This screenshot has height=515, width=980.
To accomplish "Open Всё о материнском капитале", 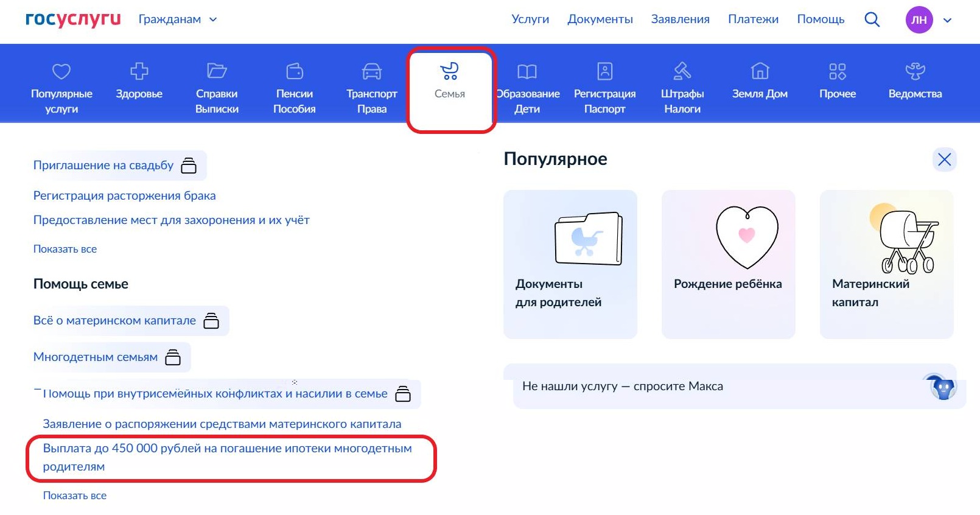I will (x=114, y=320).
